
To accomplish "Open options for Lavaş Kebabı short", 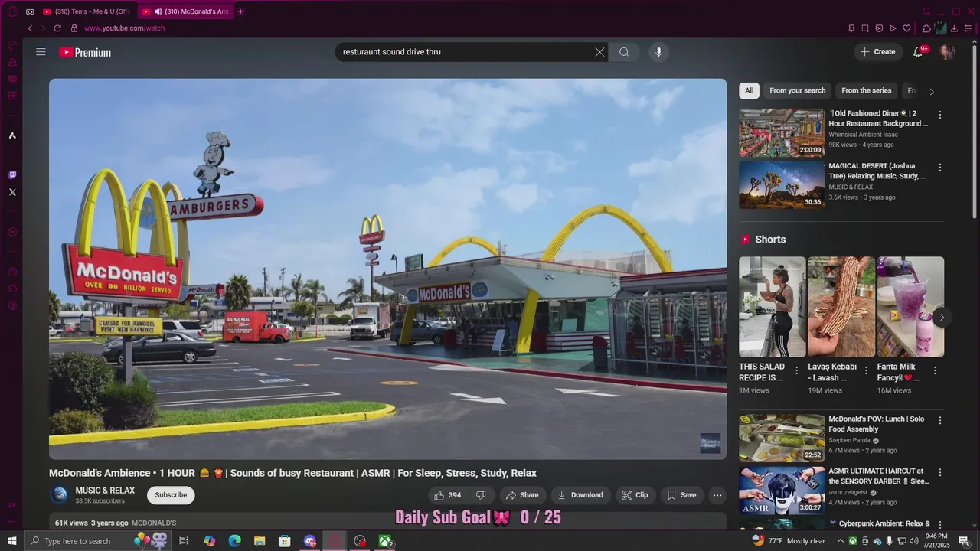I will click(x=866, y=370).
